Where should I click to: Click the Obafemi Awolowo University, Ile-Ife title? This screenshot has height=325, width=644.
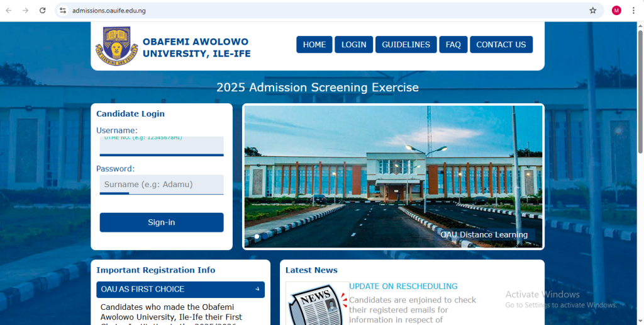click(x=196, y=48)
